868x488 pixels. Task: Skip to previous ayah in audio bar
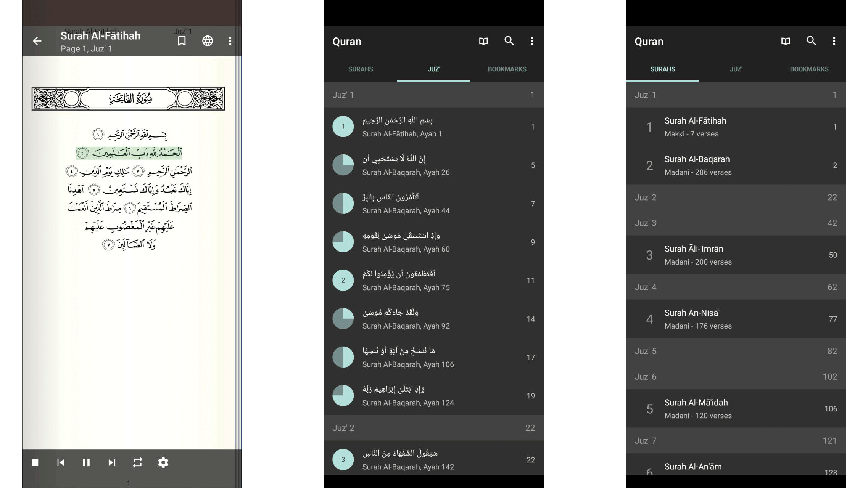pos(61,462)
